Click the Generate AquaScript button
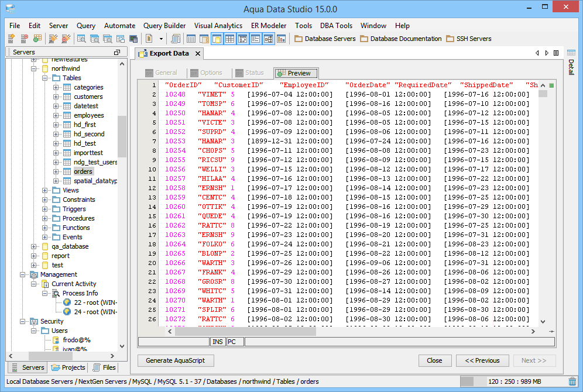Screen dimensions: 583x392 176,360
